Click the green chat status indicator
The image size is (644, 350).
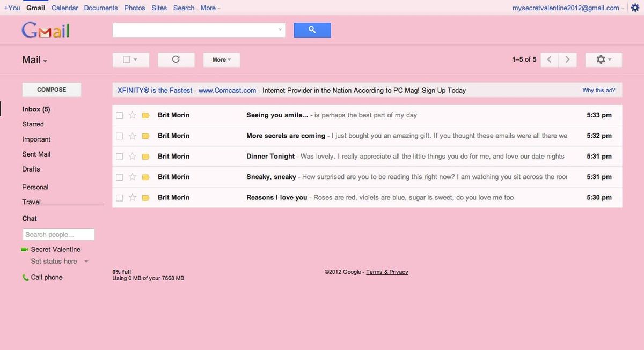click(x=24, y=249)
